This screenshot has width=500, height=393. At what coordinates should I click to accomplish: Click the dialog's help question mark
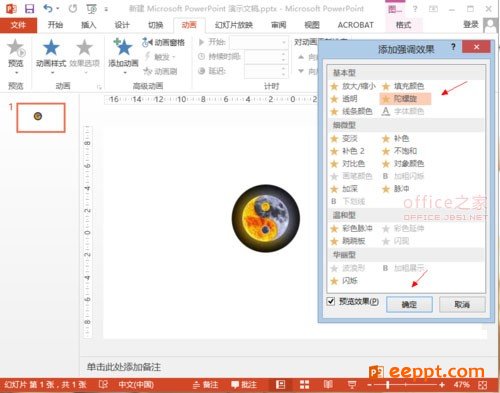tap(453, 47)
